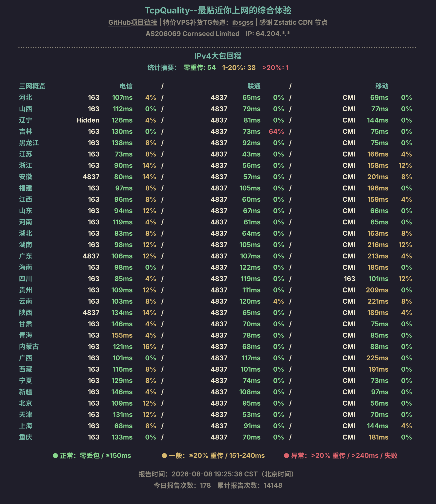Click the 209ms latency in 贵州 row
Viewport: 436px width, 504px height.
377,290
